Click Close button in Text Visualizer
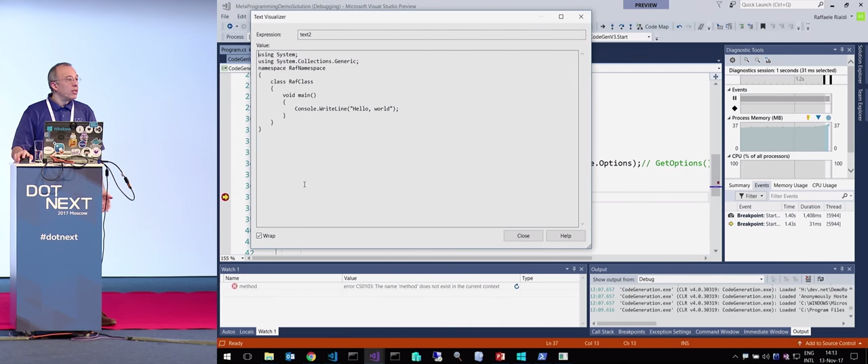The width and height of the screenshot is (868, 364). tap(524, 236)
